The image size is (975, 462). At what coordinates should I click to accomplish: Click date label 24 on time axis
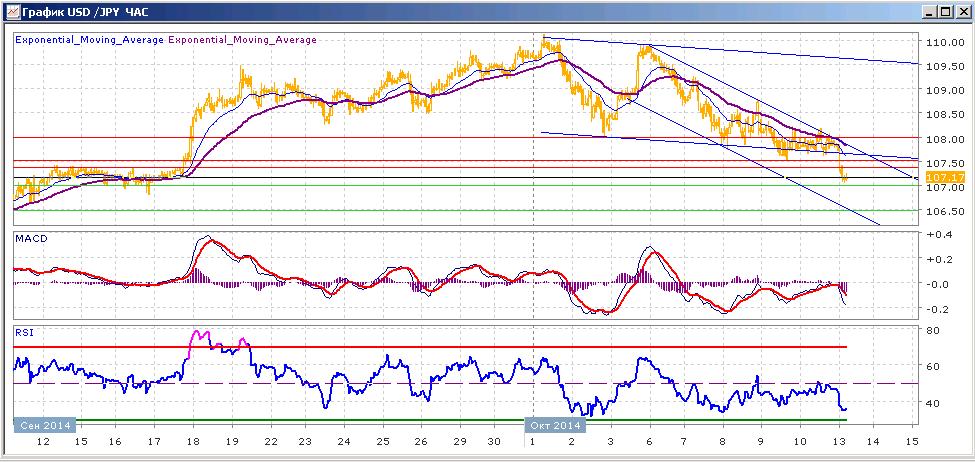344,441
